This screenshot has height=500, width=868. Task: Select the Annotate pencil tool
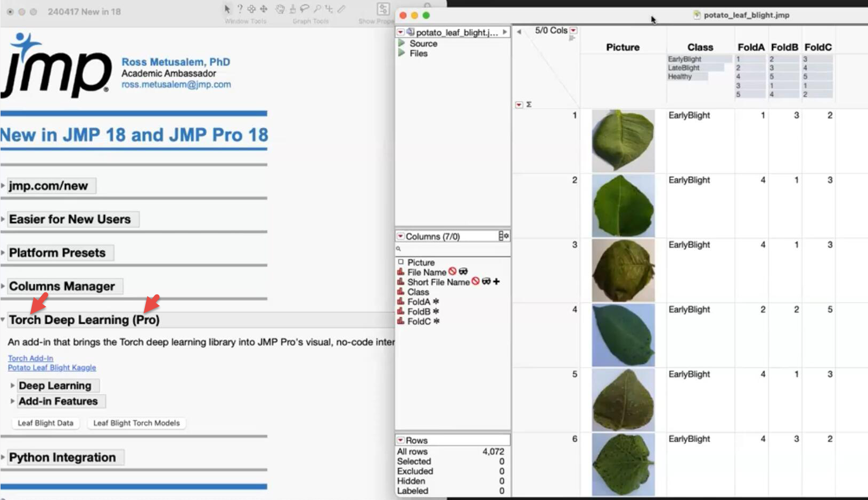[341, 9]
